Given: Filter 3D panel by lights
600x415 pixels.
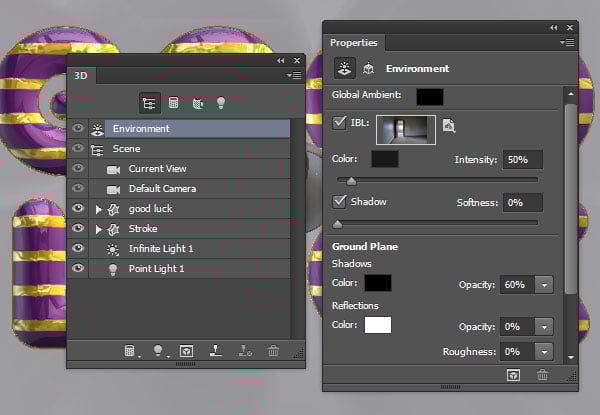Looking at the screenshot, I should pos(221,102).
